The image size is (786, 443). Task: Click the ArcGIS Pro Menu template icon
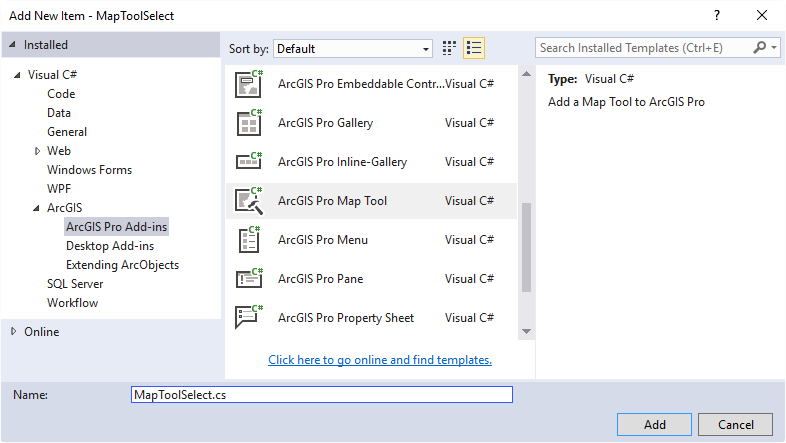click(249, 240)
